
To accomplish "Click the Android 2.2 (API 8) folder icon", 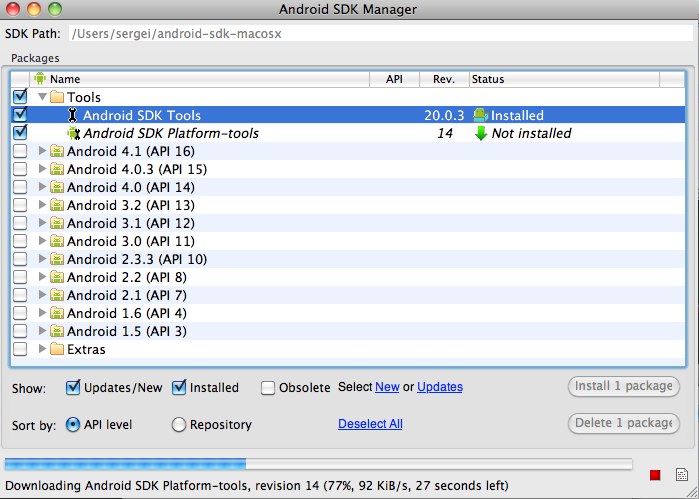I will click(57, 277).
